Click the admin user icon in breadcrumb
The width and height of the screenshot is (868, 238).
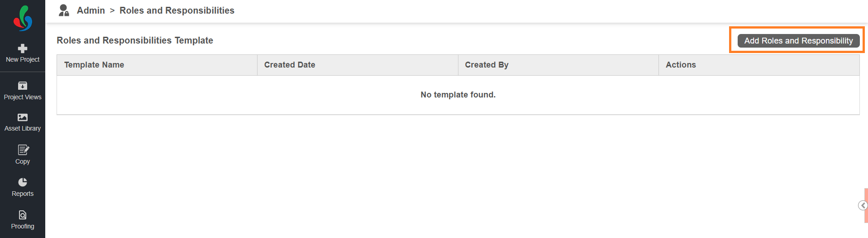tap(64, 10)
